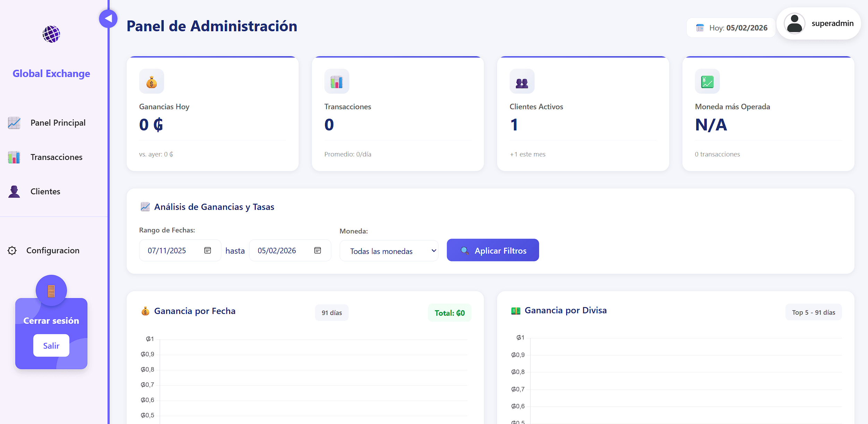Open the end date calendar picker
The width and height of the screenshot is (868, 424).
coord(318,251)
